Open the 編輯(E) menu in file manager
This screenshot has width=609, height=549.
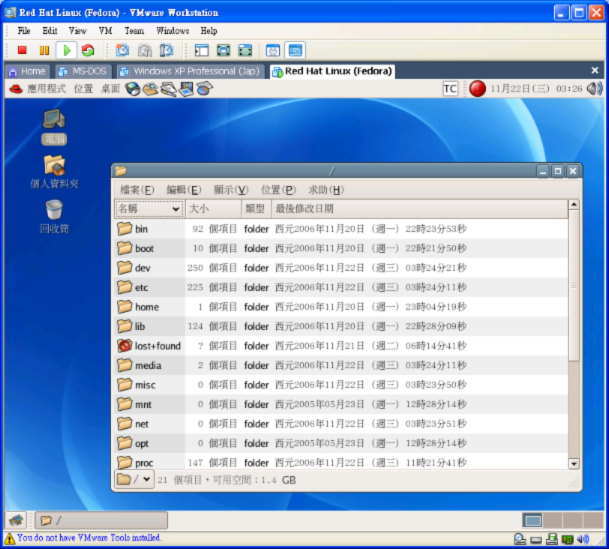point(183,190)
